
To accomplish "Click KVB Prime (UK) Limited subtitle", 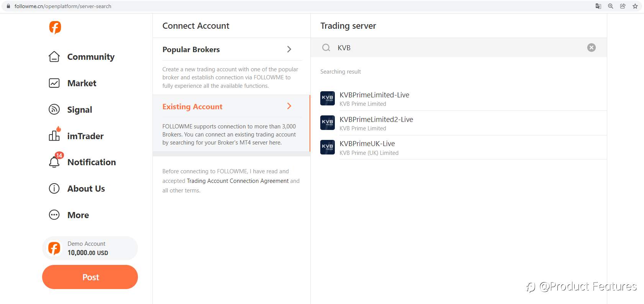I will pos(369,153).
